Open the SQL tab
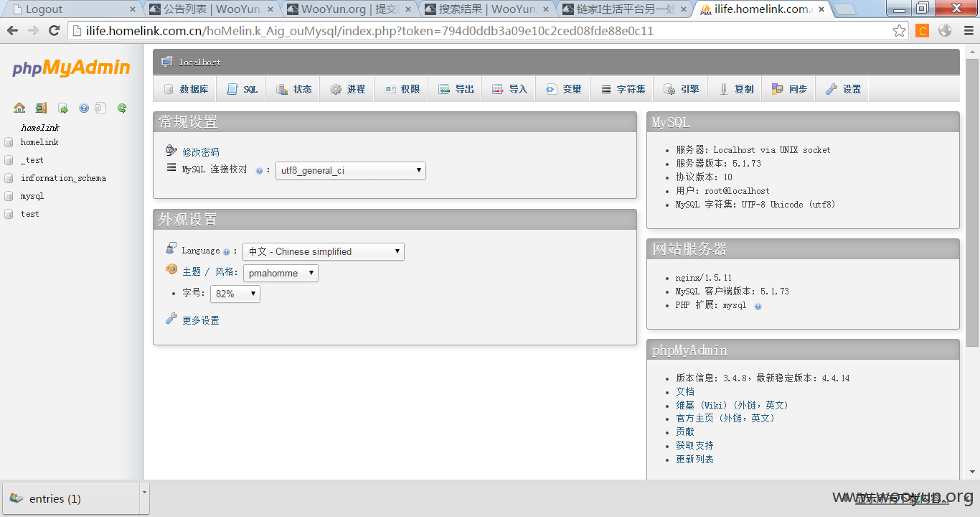980x517 pixels. (x=242, y=89)
